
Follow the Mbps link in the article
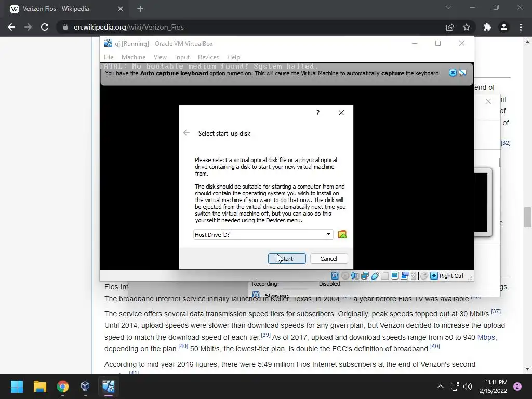pyautogui.click(x=486, y=337)
